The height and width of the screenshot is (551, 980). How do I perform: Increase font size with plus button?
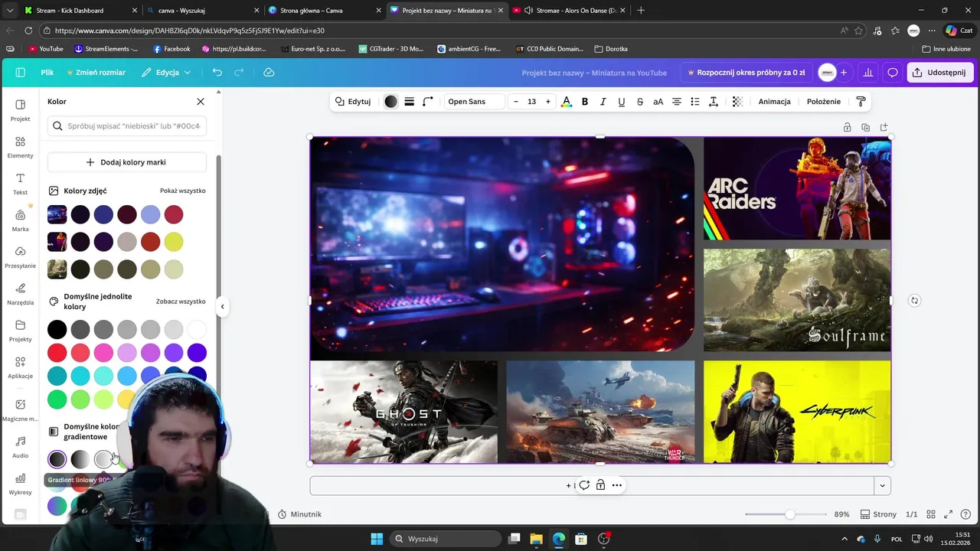pos(548,102)
